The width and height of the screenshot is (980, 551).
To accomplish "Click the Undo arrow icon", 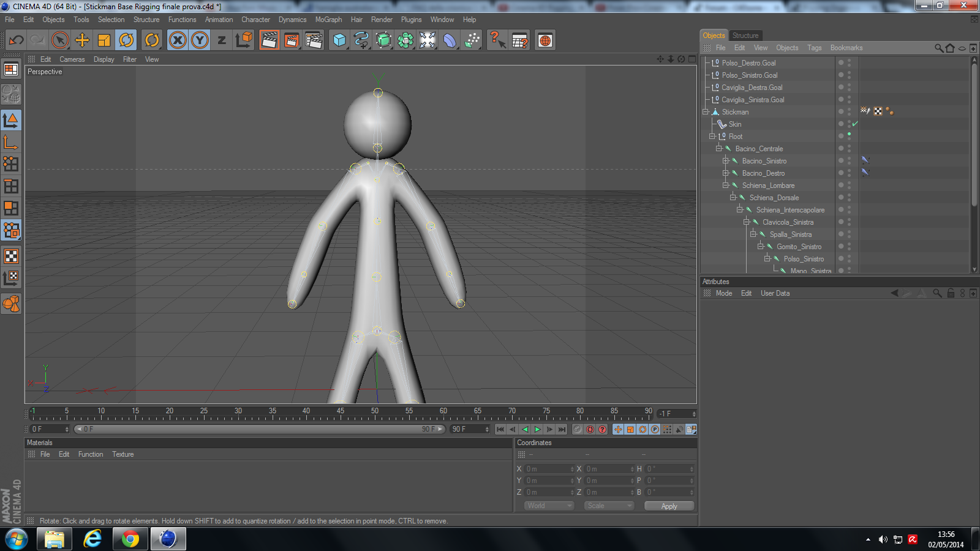I will [17, 40].
